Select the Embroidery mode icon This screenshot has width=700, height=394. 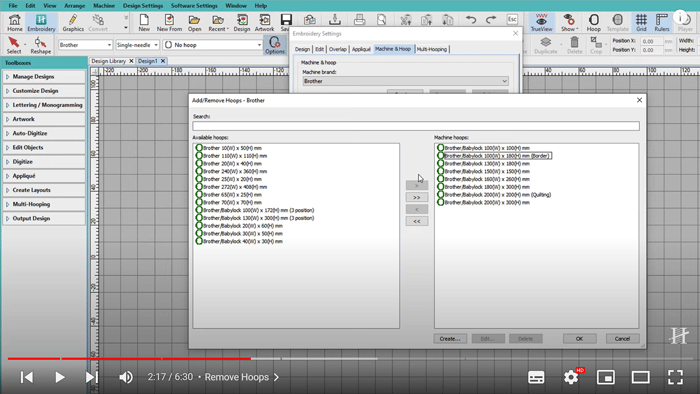click(41, 23)
